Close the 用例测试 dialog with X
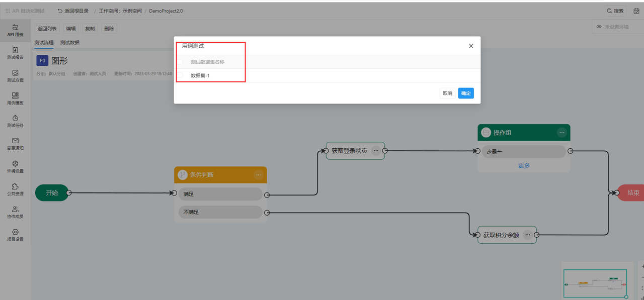 (x=471, y=46)
